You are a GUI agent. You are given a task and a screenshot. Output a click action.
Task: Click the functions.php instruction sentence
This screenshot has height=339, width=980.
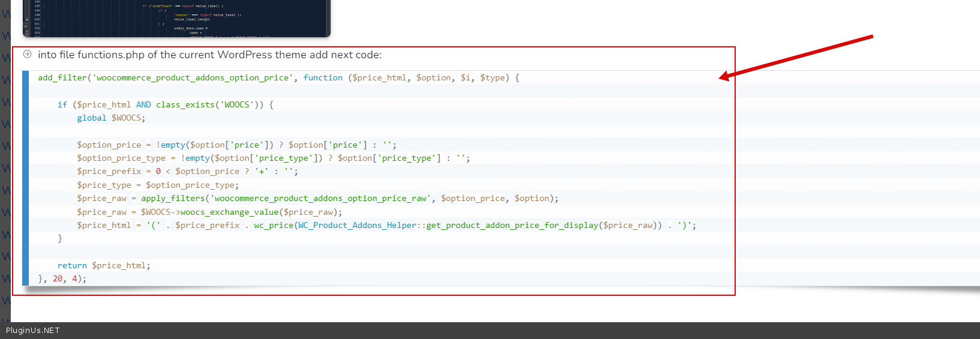coord(209,55)
